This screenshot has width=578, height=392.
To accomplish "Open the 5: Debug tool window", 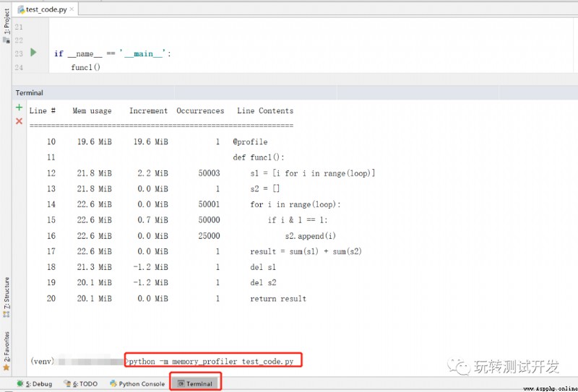I will [x=35, y=384].
